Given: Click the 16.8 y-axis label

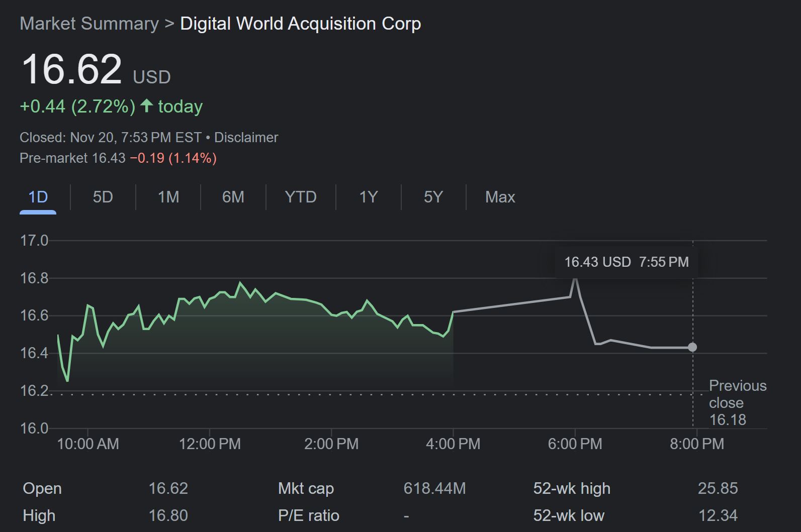Looking at the screenshot, I should tap(34, 278).
